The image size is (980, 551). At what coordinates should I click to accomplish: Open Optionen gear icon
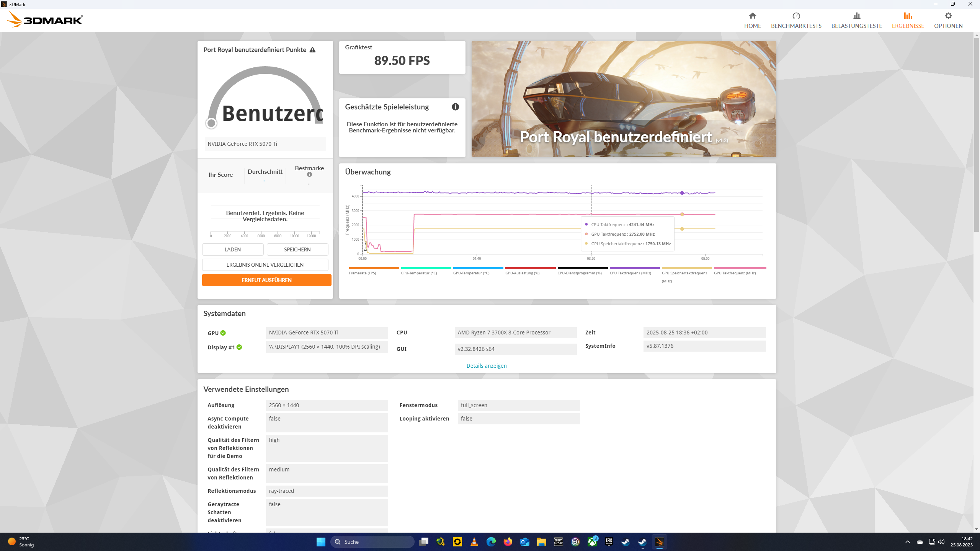[948, 16]
